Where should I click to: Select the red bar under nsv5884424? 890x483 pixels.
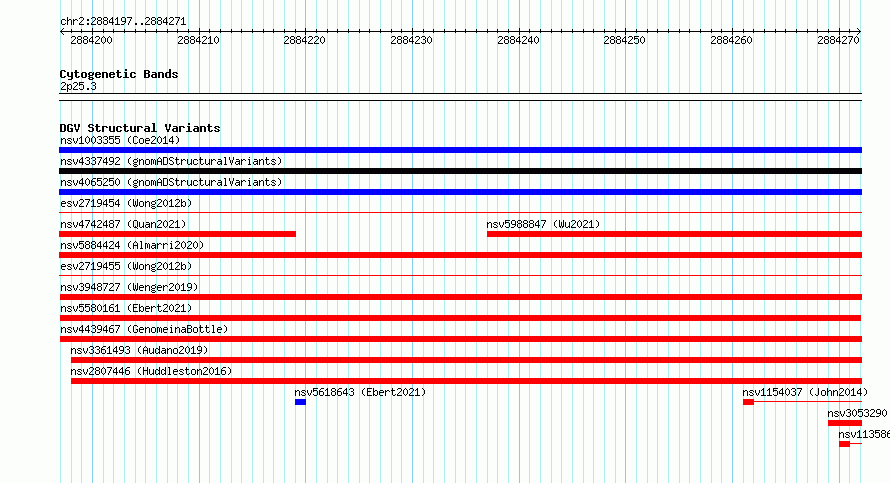(460, 255)
